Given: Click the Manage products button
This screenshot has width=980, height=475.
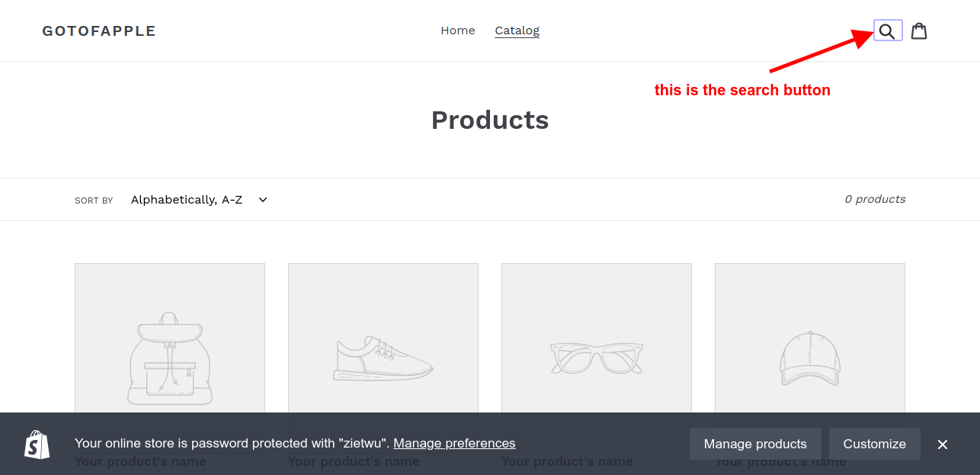Looking at the screenshot, I should tap(755, 444).
